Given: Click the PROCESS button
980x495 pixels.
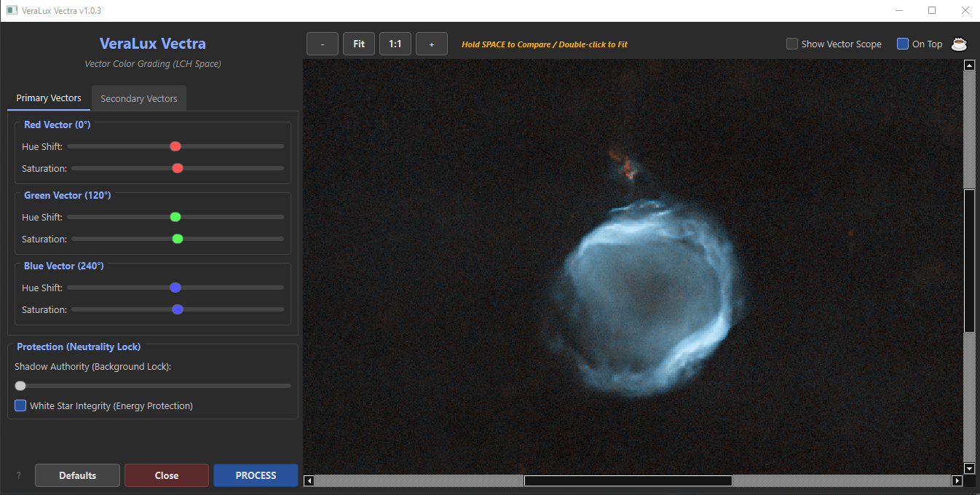Looking at the screenshot, I should tap(256, 475).
